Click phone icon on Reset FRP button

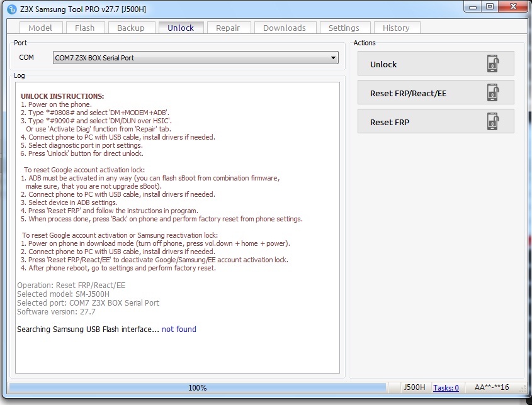(x=494, y=121)
